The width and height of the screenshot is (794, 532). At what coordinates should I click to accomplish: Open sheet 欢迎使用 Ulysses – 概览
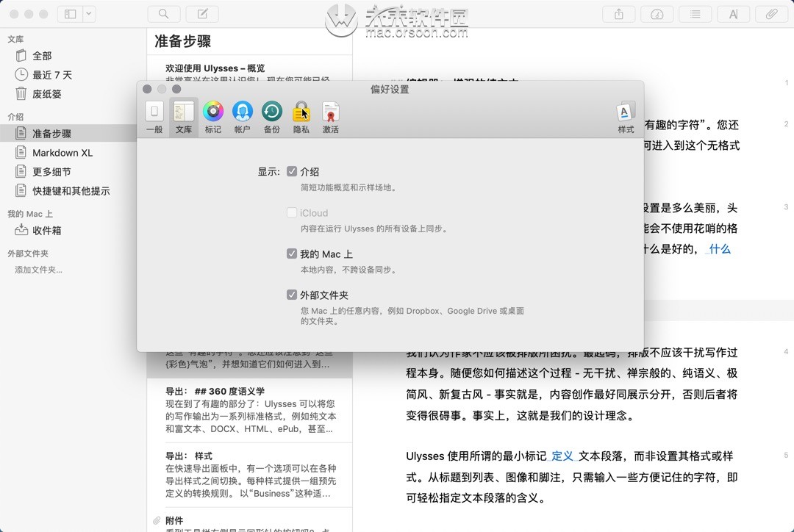(x=250, y=68)
